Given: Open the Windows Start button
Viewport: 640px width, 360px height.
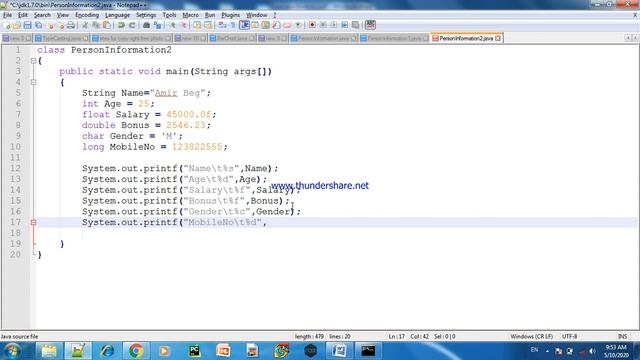Looking at the screenshot, I should point(12,351).
